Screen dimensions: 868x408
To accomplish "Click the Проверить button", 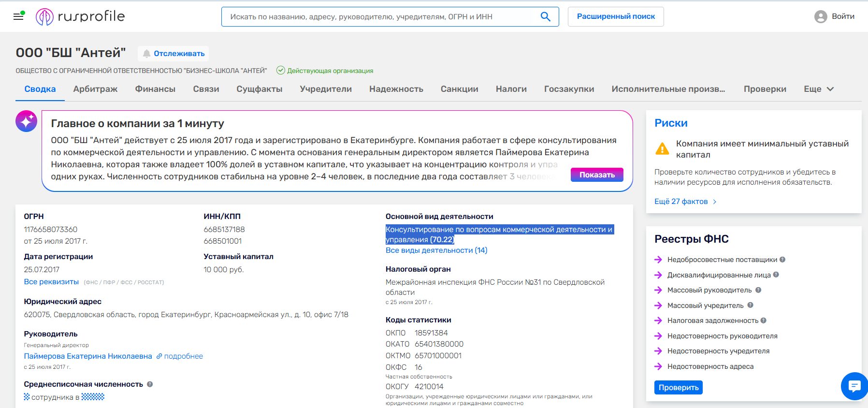I will point(679,388).
